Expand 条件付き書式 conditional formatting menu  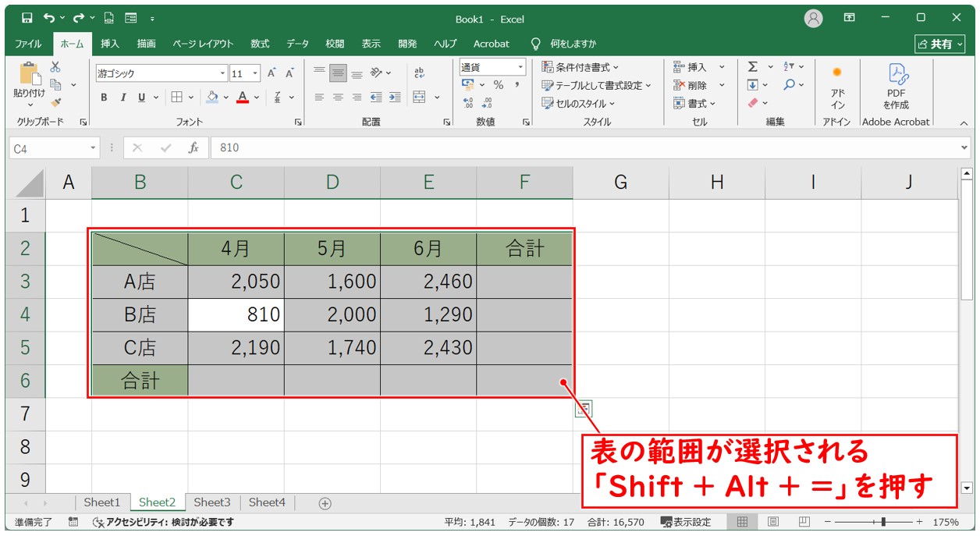[x=581, y=67]
